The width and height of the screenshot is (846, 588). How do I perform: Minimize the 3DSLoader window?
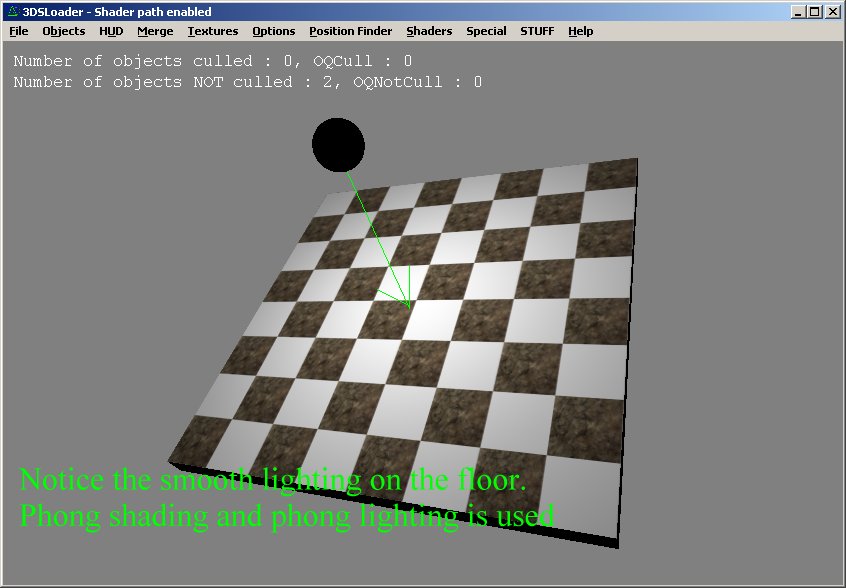(x=799, y=11)
